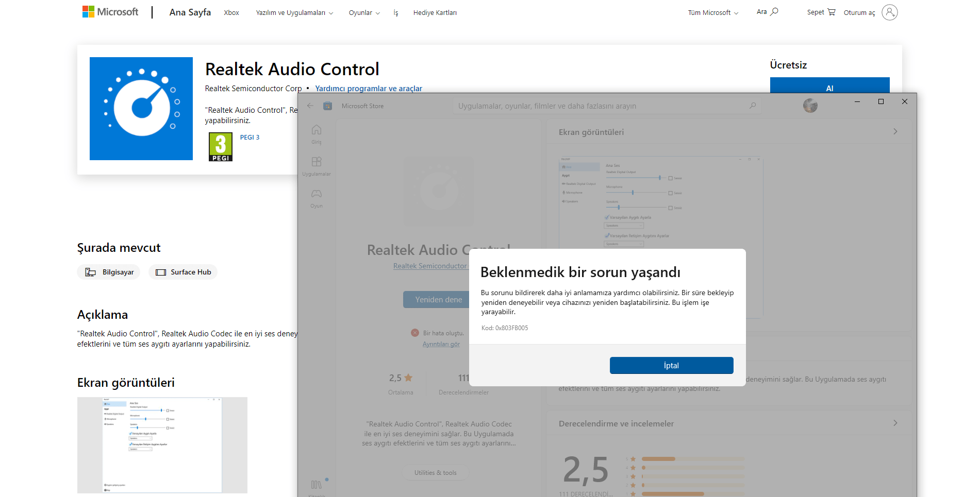Open Uygulamalar apps in the Store sidebar

point(317,166)
